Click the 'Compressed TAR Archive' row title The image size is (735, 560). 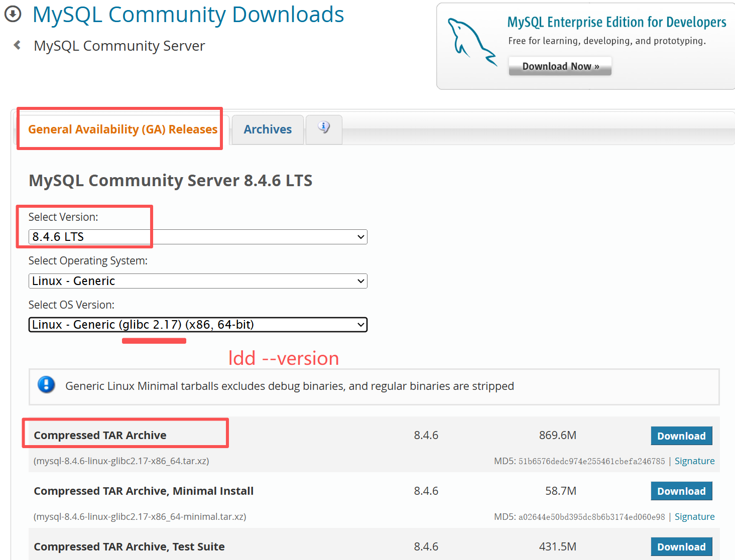tap(100, 435)
